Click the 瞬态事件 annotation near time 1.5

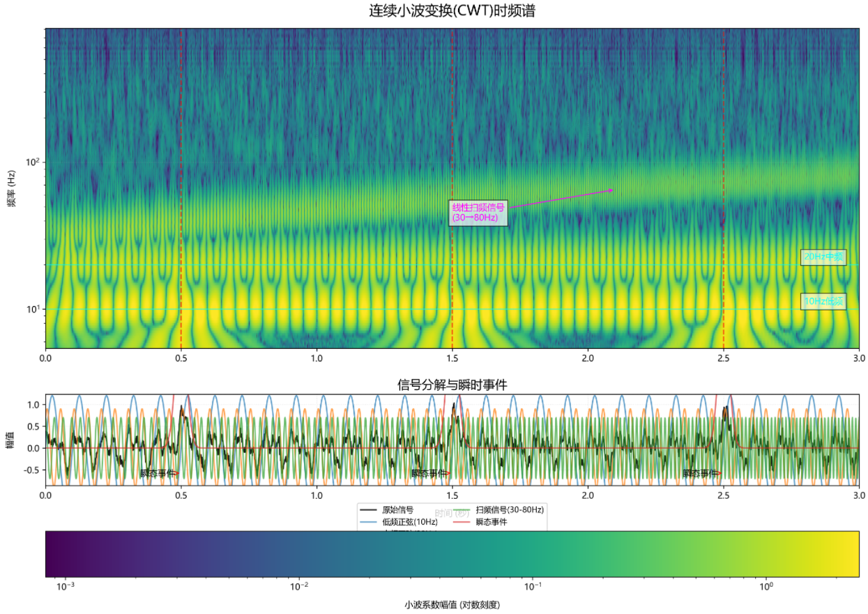point(429,473)
